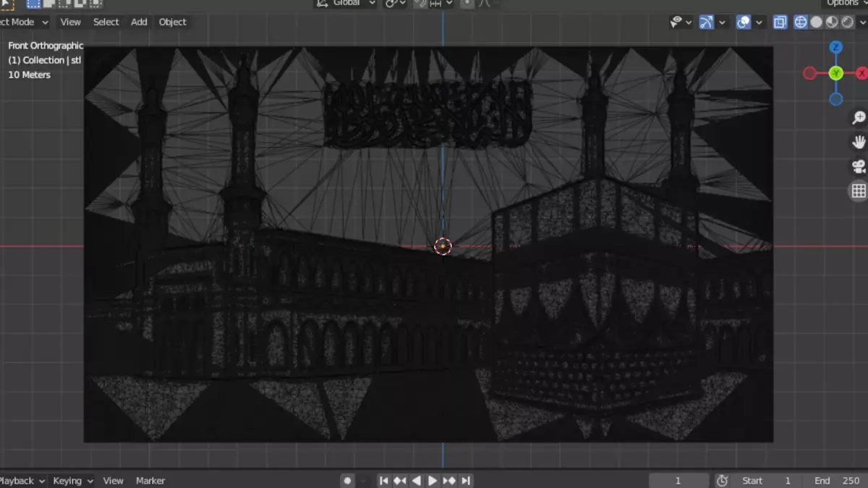Click the negative Z axis gizmo circle

pyautogui.click(x=835, y=99)
